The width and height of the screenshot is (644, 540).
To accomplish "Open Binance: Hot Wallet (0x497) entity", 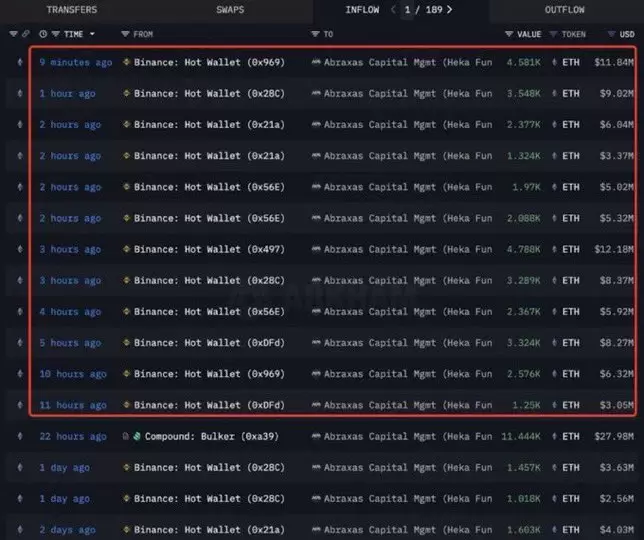I will pyautogui.click(x=209, y=249).
